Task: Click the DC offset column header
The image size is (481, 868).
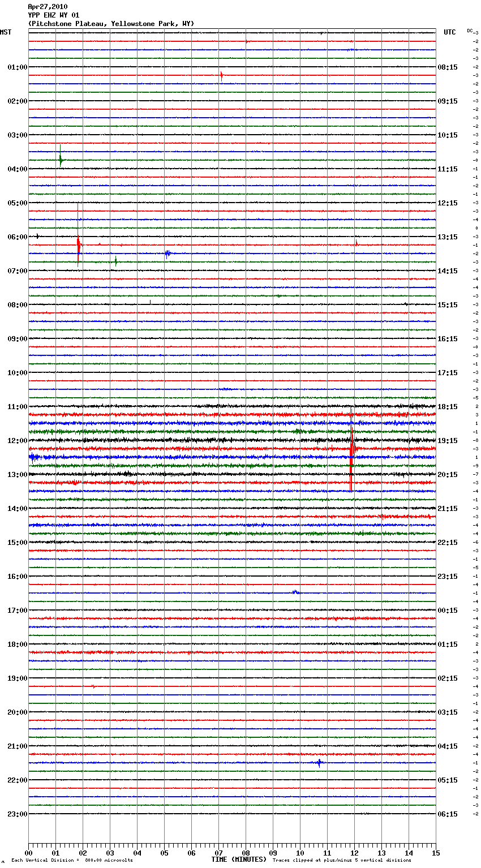Action: [x=470, y=31]
